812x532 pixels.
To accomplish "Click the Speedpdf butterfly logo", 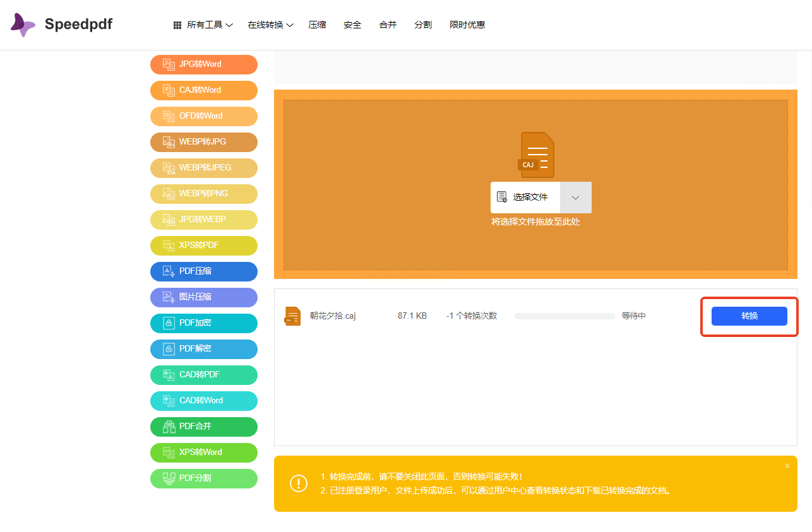I will 23,25.
